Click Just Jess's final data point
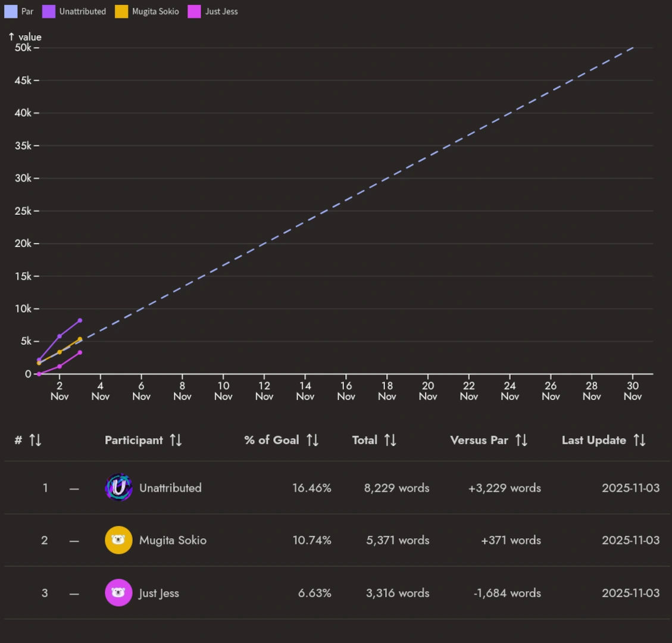This screenshot has height=643, width=672. pos(80,352)
